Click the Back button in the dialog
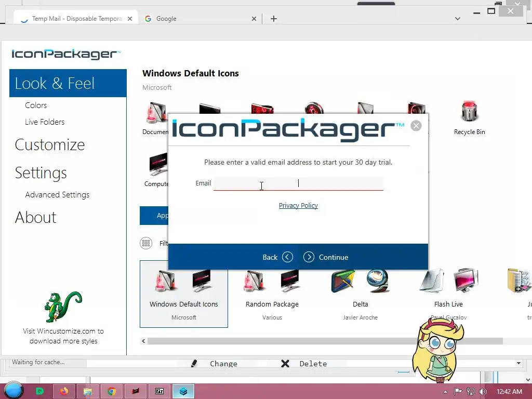 click(x=277, y=257)
